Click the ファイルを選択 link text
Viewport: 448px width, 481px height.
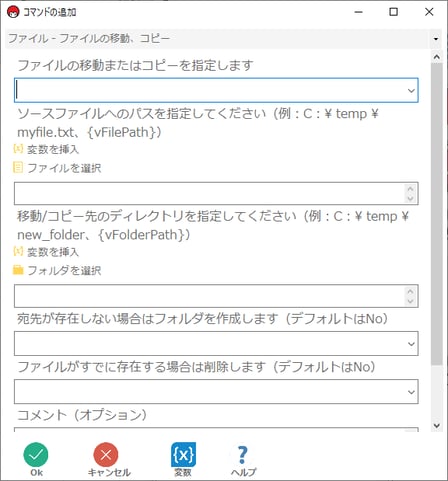[64, 168]
